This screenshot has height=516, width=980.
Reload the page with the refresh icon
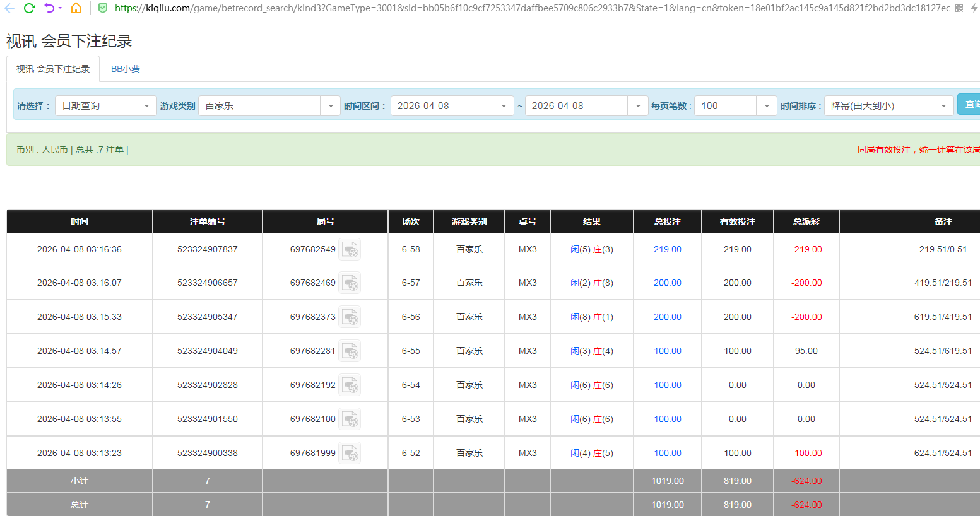[29, 8]
